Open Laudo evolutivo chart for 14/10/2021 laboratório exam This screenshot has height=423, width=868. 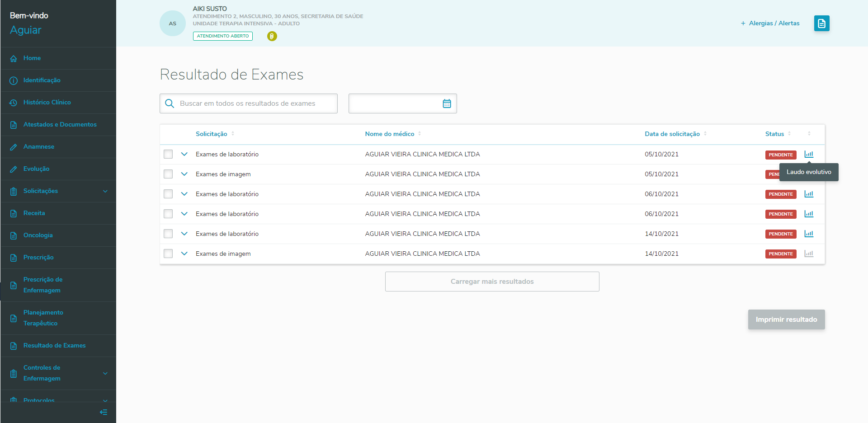(x=809, y=234)
